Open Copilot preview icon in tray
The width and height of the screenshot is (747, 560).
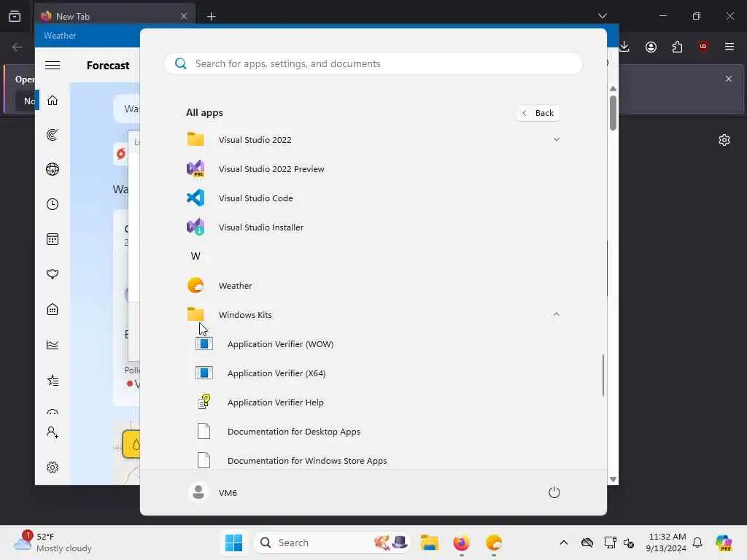pos(724,542)
